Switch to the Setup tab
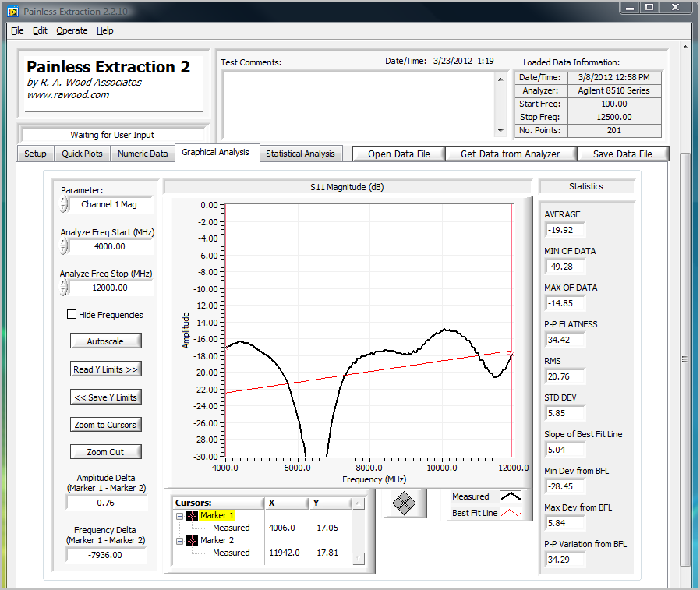The height and width of the screenshot is (590, 700). click(x=35, y=154)
